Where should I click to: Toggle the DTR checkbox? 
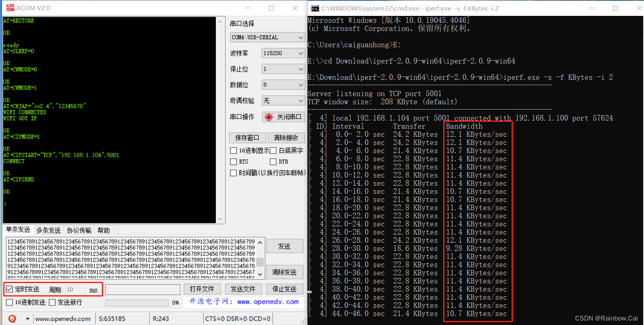pos(273,162)
